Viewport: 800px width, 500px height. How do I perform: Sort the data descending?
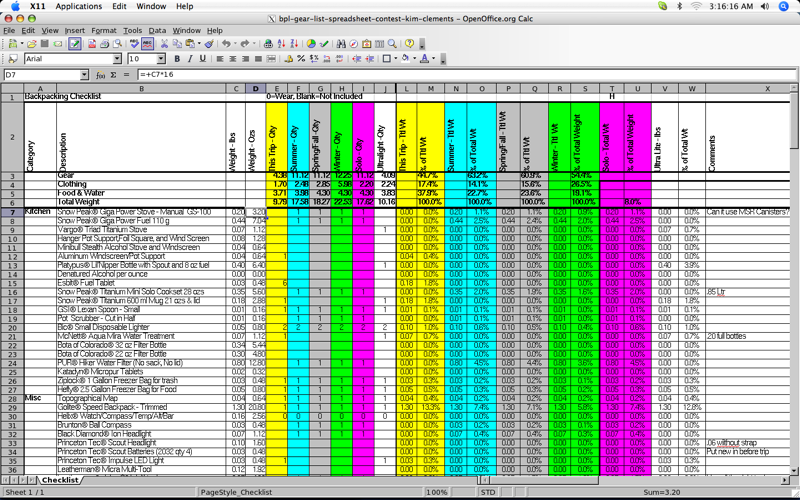coord(294,44)
